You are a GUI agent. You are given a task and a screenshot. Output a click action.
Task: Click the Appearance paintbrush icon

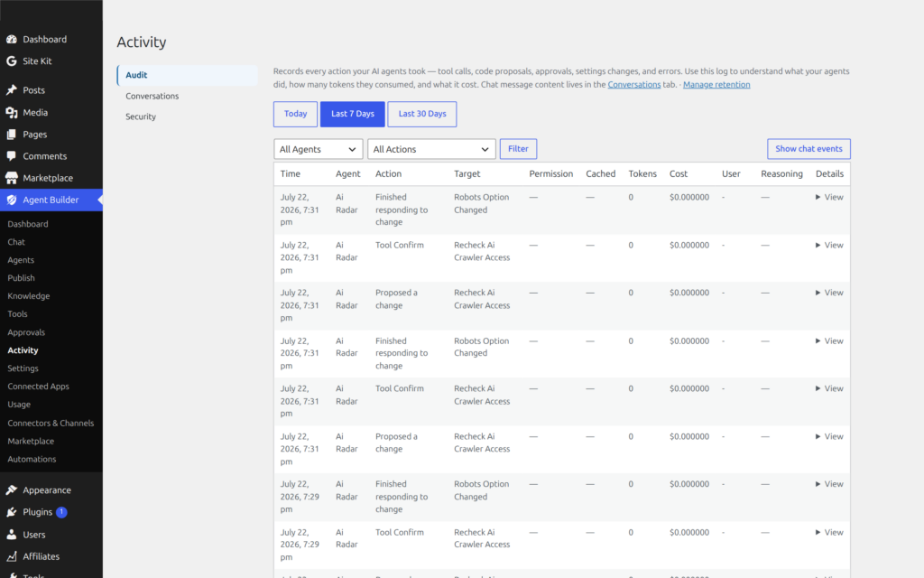pos(11,490)
